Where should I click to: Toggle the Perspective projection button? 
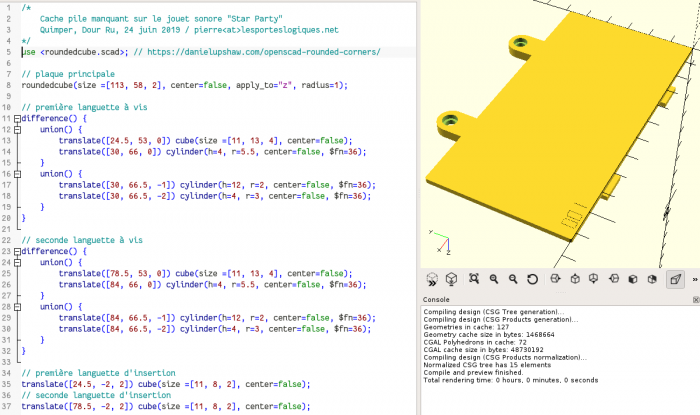tap(675, 279)
